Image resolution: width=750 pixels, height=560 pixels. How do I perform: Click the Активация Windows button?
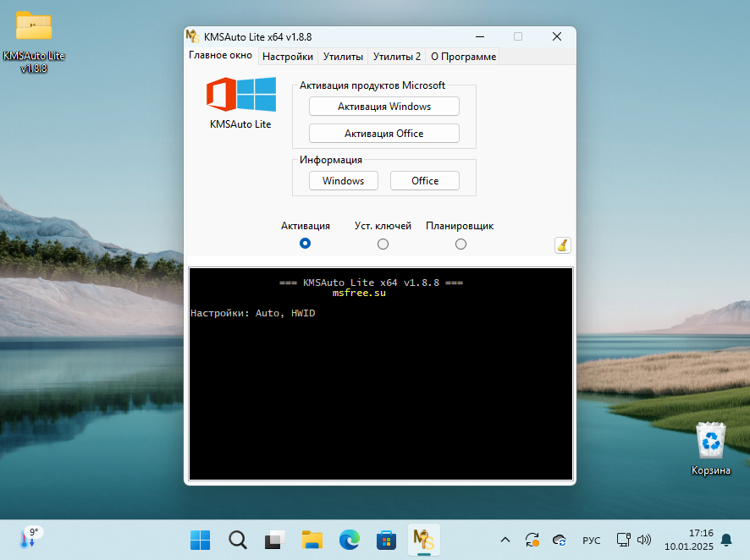click(383, 106)
